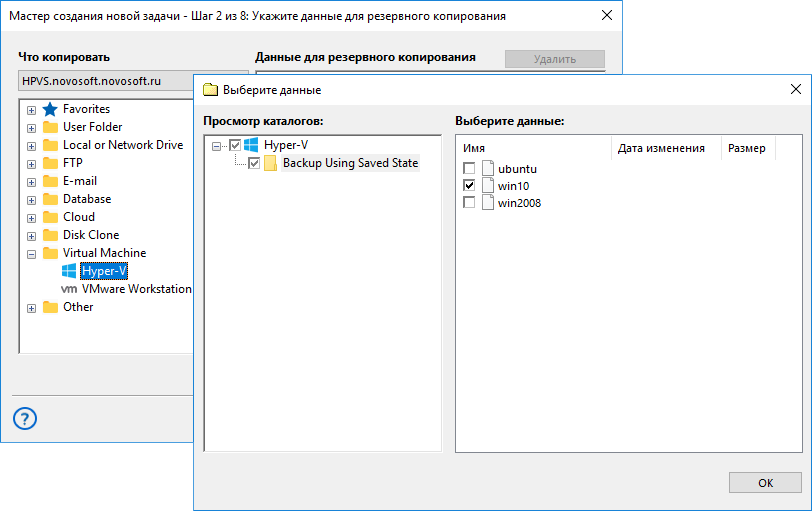Click the Cloud folder icon
Image resolution: width=812 pixels, height=511 pixels.
coord(50,217)
